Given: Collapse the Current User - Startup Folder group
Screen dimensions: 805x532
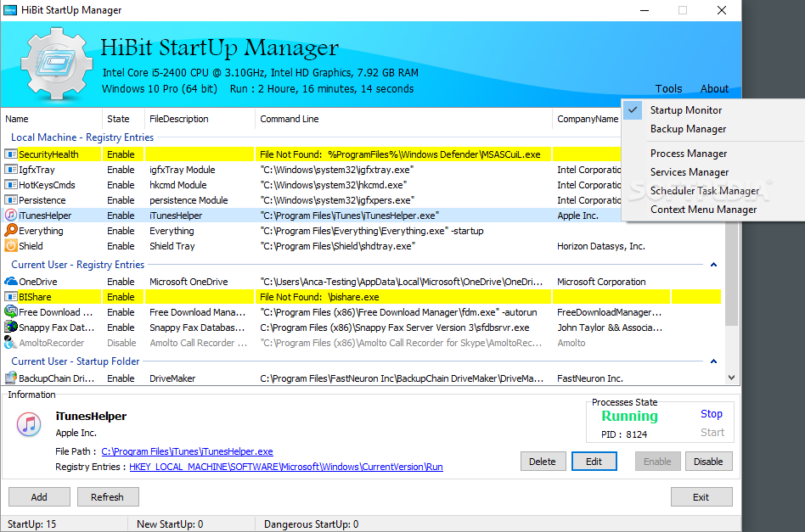Looking at the screenshot, I should [x=713, y=361].
